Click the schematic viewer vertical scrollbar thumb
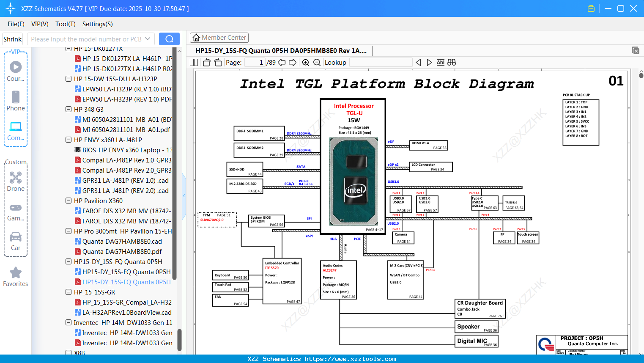The image size is (644, 363). (641, 76)
